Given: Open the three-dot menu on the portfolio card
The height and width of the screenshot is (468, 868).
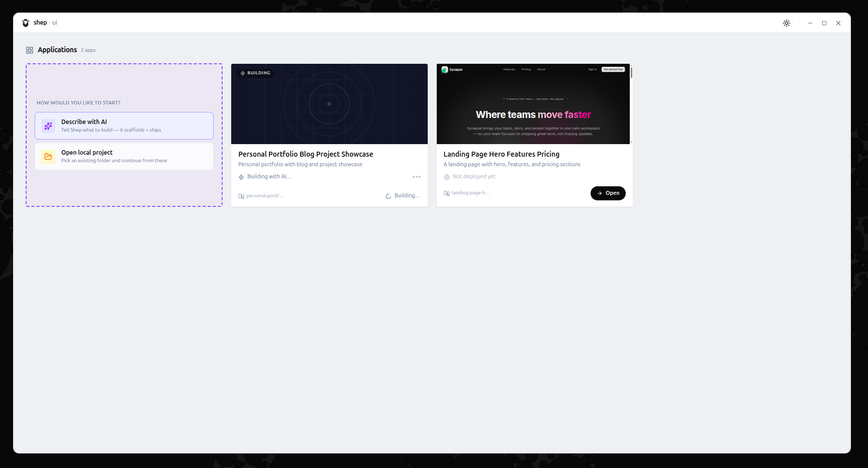Looking at the screenshot, I should [417, 176].
